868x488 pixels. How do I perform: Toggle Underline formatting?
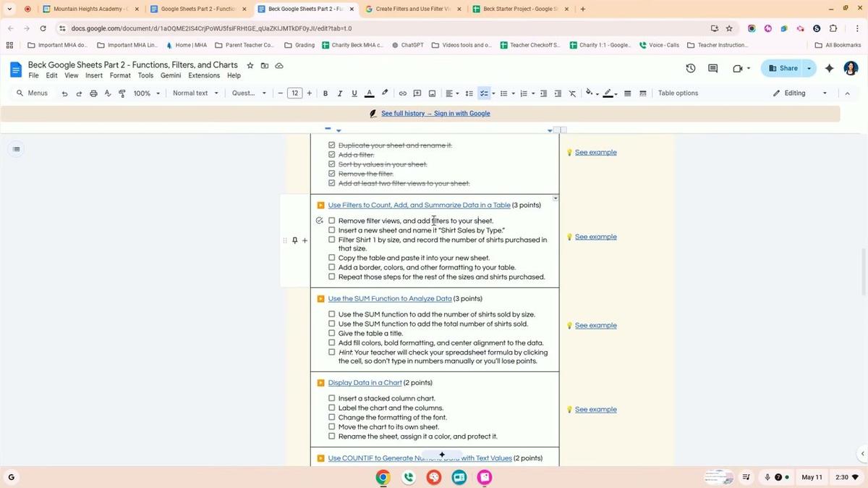[x=354, y=93]
